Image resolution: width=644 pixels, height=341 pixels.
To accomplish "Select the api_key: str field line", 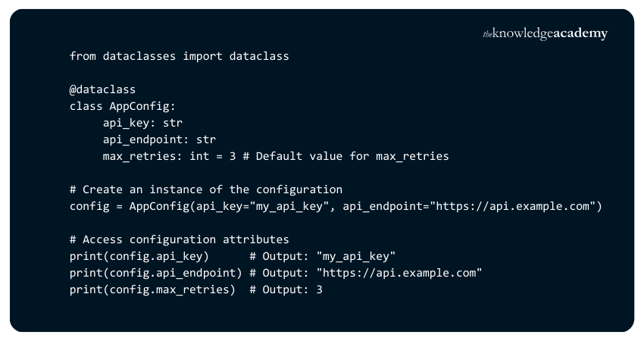I will 142,123.
